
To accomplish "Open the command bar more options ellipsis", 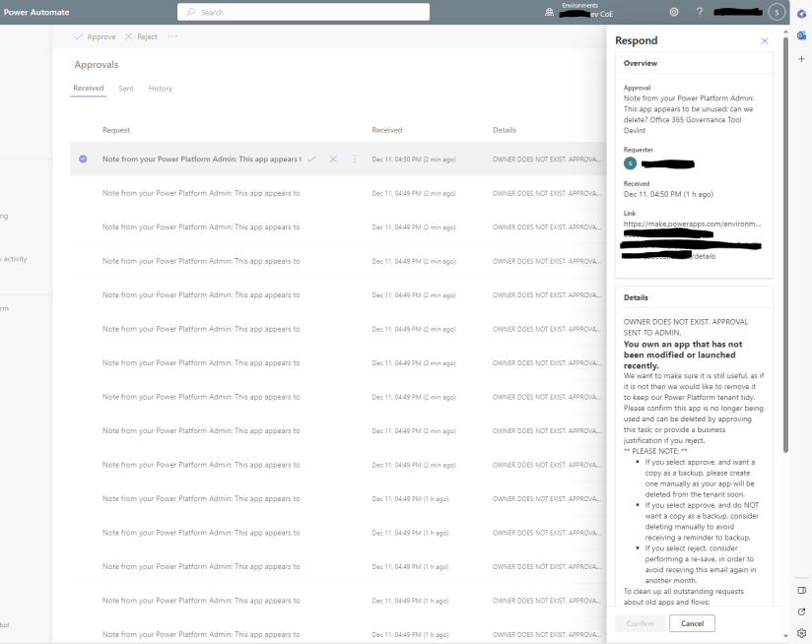I will click(x=172, y=36).
